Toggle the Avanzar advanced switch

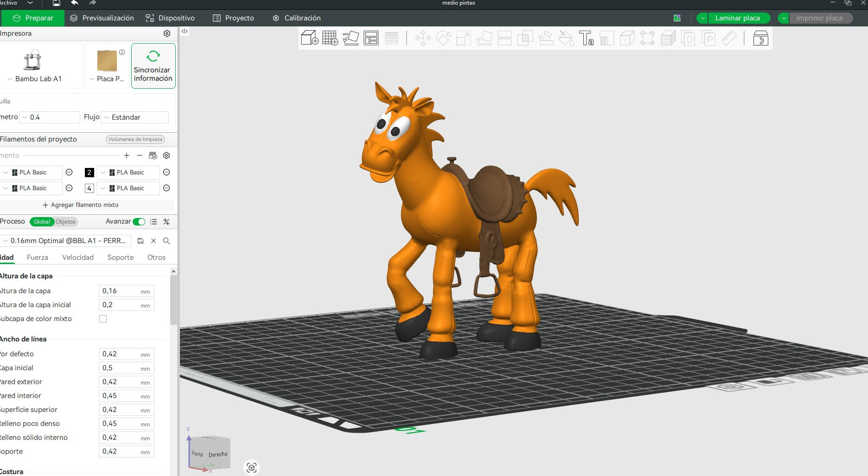point(139,222)
